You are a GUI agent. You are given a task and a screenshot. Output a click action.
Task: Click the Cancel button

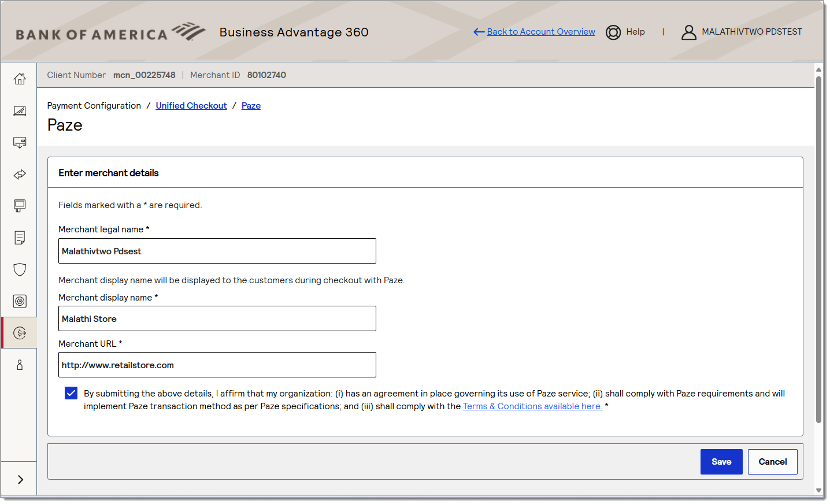[772, 462]
